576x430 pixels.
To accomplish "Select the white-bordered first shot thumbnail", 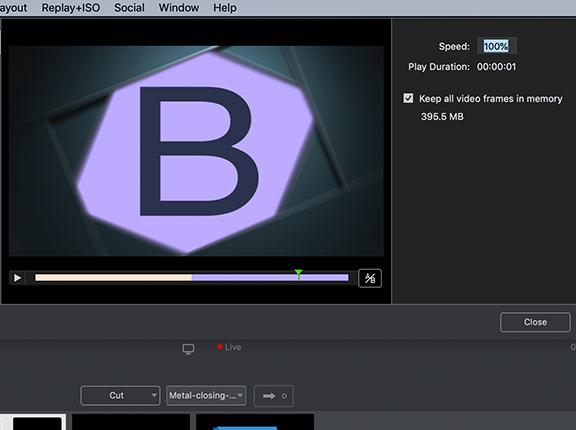I will click(33, 422).
